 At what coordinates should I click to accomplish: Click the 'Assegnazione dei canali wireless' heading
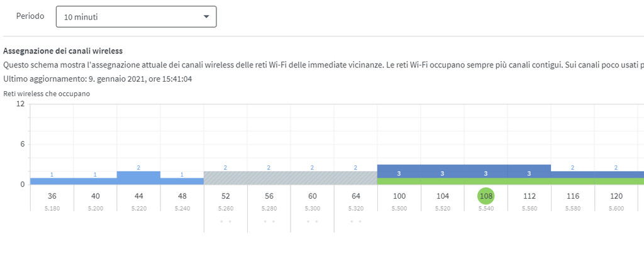tap(63, 51)
